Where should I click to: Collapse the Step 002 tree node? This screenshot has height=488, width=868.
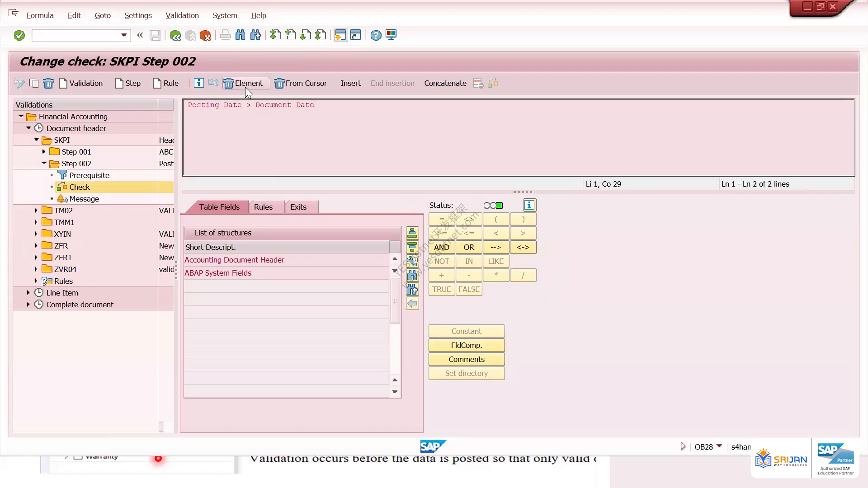click(44, 164)
